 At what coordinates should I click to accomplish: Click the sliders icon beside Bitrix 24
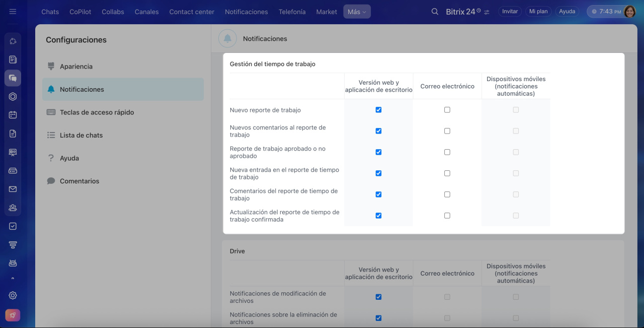(487, 12)
